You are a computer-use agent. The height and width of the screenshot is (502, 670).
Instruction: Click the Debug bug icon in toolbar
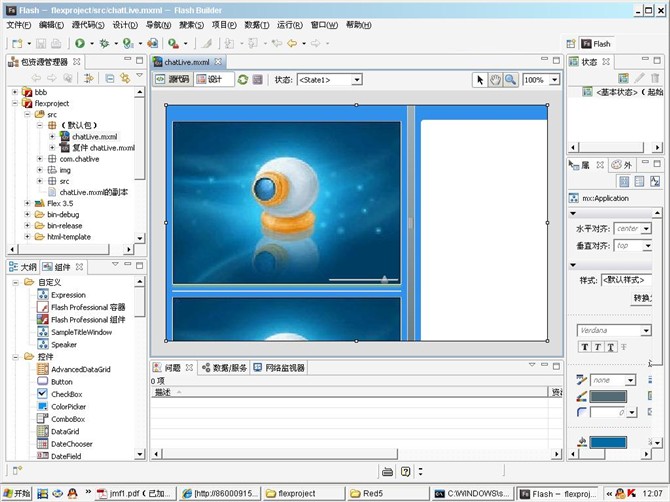click(103, 44)
